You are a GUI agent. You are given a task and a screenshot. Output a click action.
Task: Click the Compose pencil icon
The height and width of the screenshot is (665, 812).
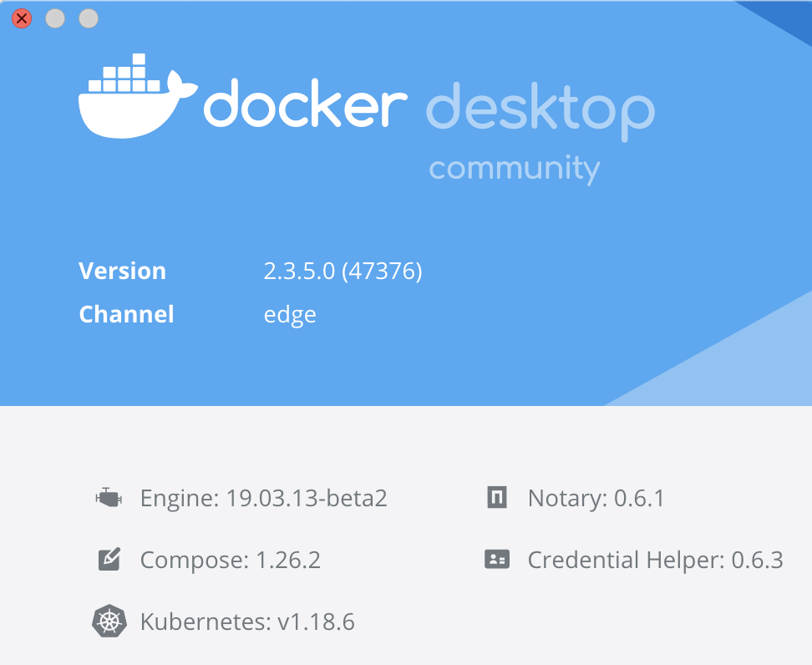pos(109,560)
